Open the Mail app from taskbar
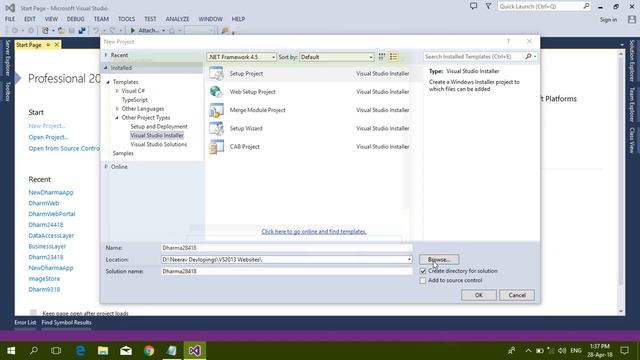This screenshot has width=640, height=360. (x=126, y=351)
